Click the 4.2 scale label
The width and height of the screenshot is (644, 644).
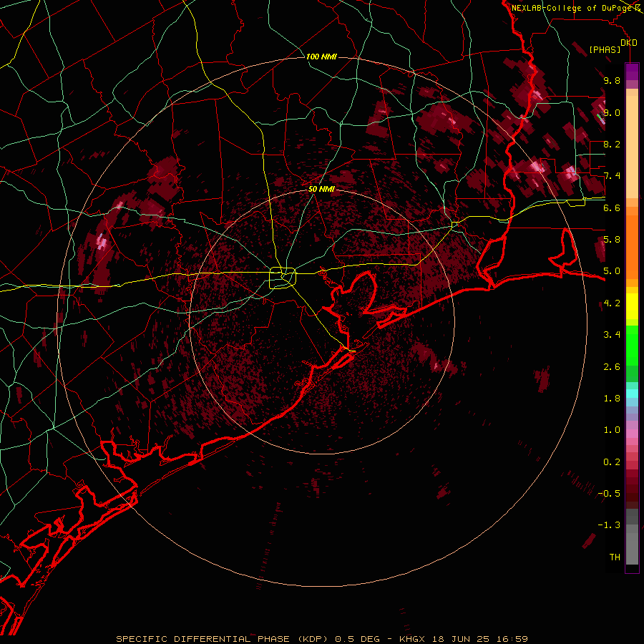pos(612,303)
